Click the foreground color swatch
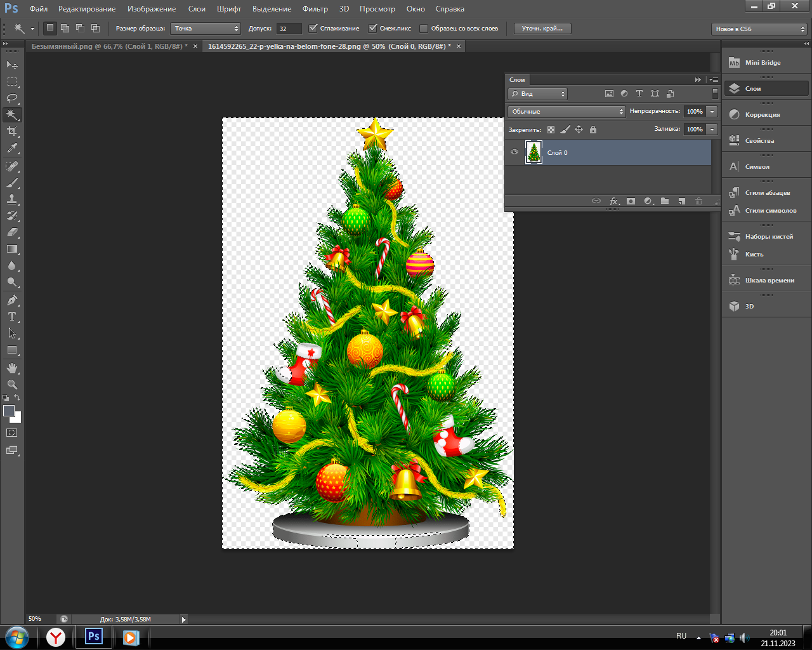Image resolution: width=812 pixels, height=650 pixels. tap(9, 411)
